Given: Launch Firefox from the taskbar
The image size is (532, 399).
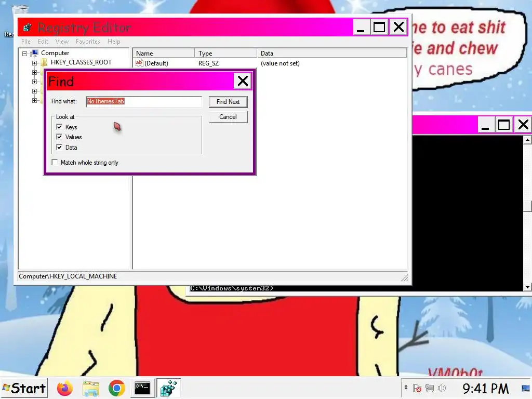Looking at the screenshot, I should tap(64, 388).
